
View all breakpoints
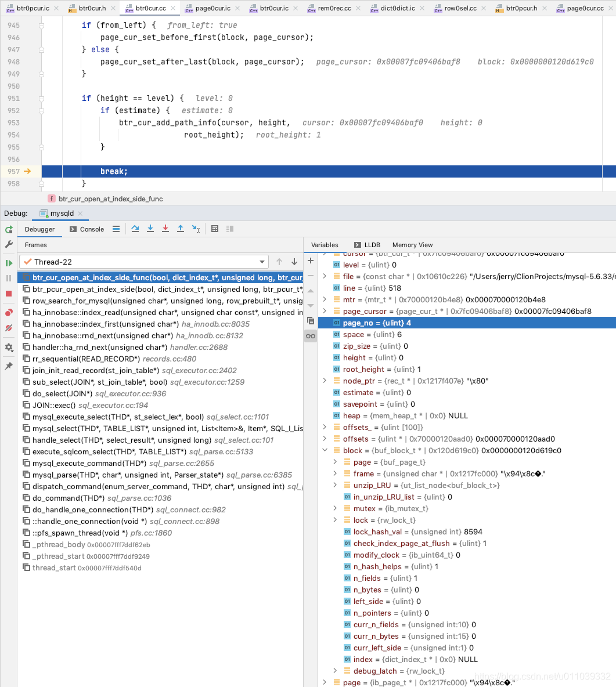tap(9, 312)
